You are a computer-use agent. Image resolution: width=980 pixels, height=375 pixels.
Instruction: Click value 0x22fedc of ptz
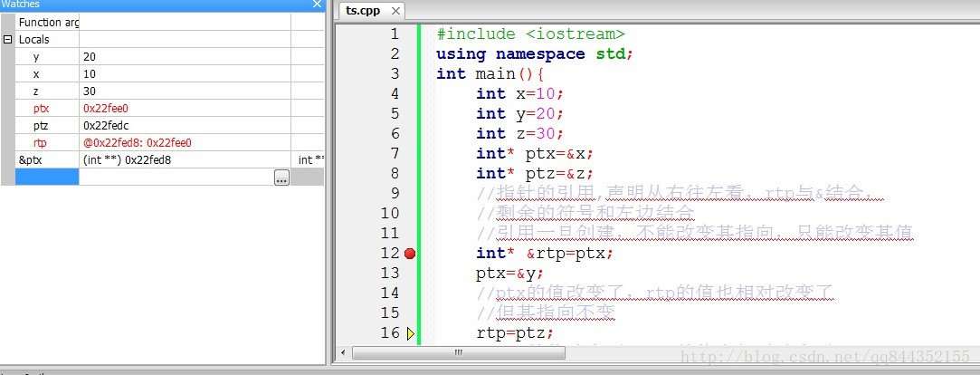(106, 125)
